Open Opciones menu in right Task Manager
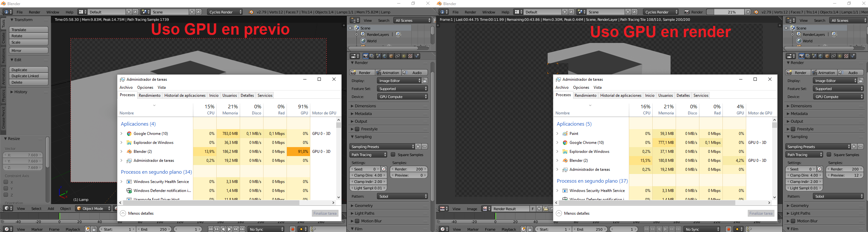This screenshot has width=868, height=232. [x=581, y=87]
